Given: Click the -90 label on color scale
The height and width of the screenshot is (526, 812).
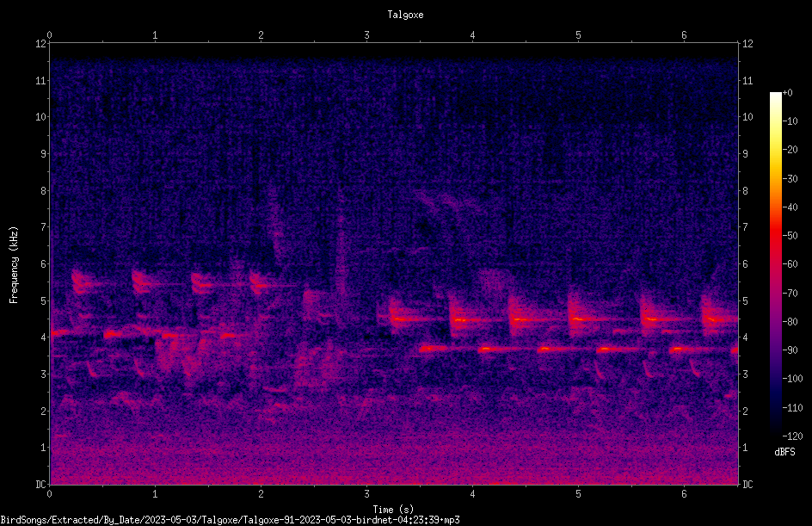Looking at the screenshot, I should pos(790,350).
